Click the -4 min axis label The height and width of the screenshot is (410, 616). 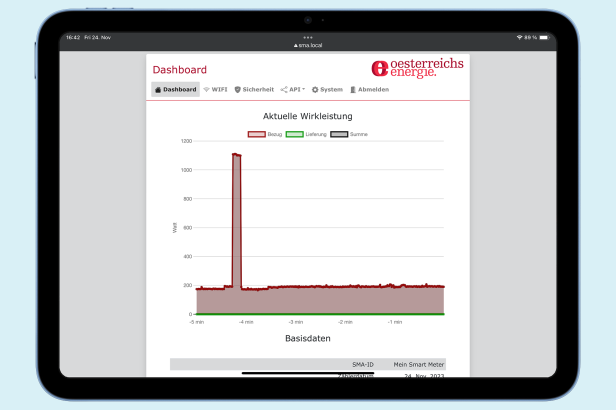(246, 322)
